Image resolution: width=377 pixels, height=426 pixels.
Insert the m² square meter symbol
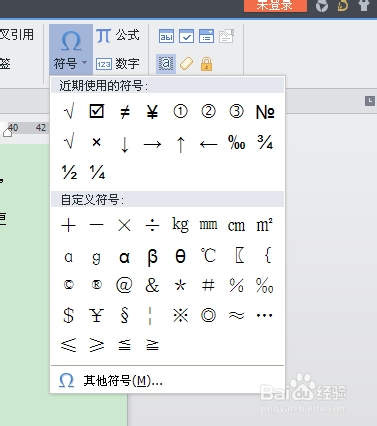click(x=265, y=225)
